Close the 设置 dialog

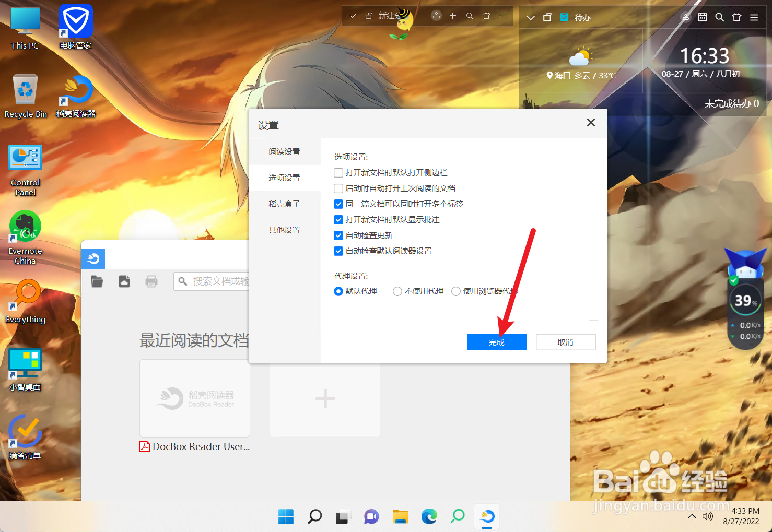point(591,123)
